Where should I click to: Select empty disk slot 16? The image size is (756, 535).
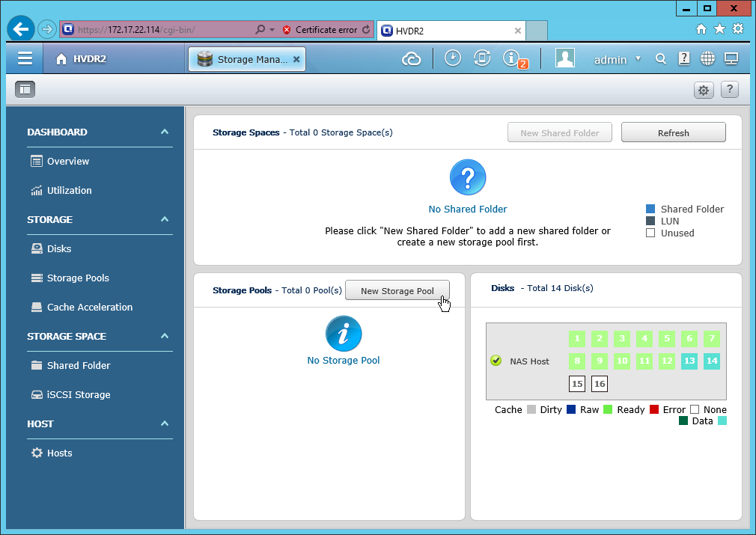point(600,384)
